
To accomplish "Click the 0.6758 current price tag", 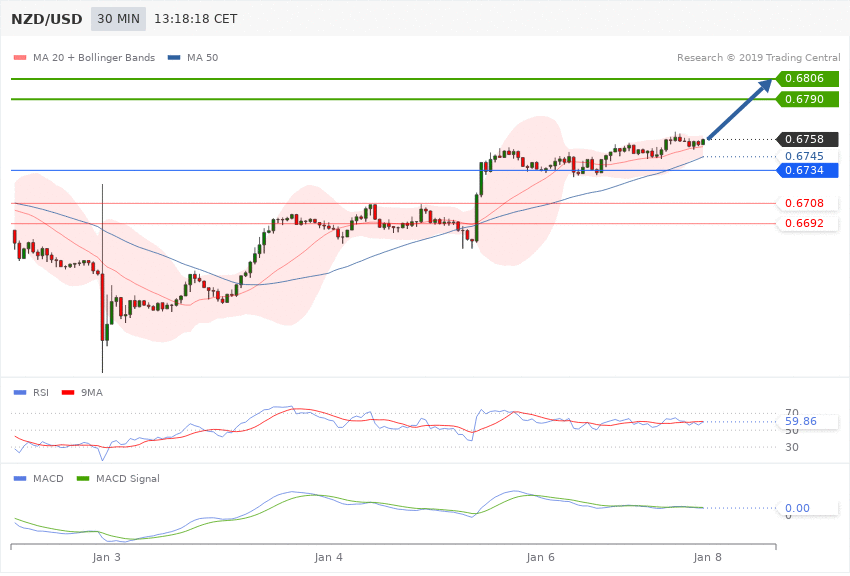I will click(x=807, y=139).
